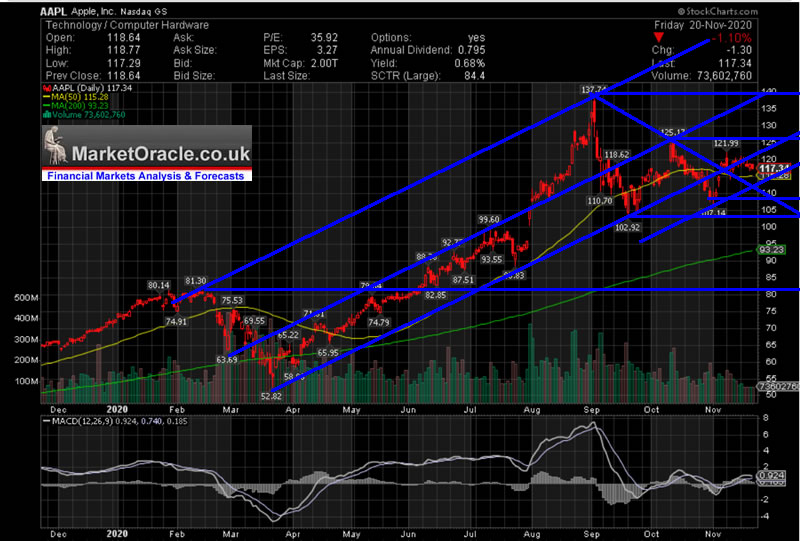
Task: Click the 81.30 February high label
Action: pos(196,281)
